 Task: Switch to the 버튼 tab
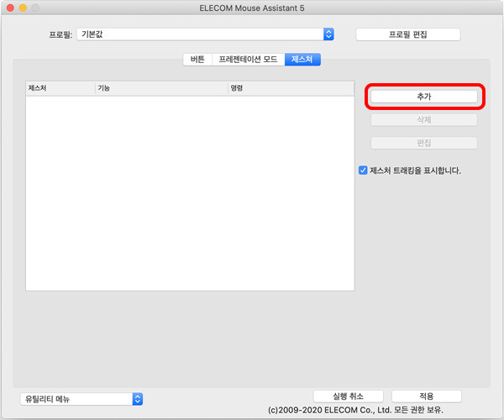[197, 60]
